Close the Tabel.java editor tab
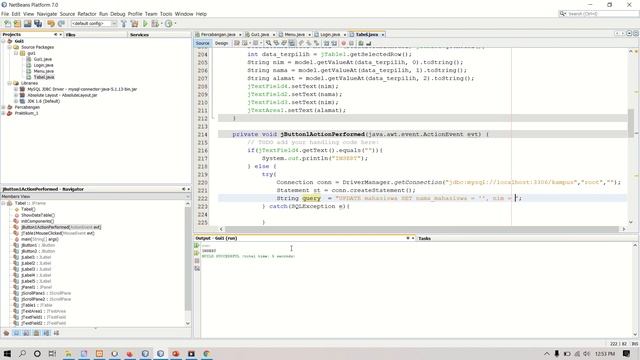Viewport: 640px width, 360px height. [x=382, y=35]
